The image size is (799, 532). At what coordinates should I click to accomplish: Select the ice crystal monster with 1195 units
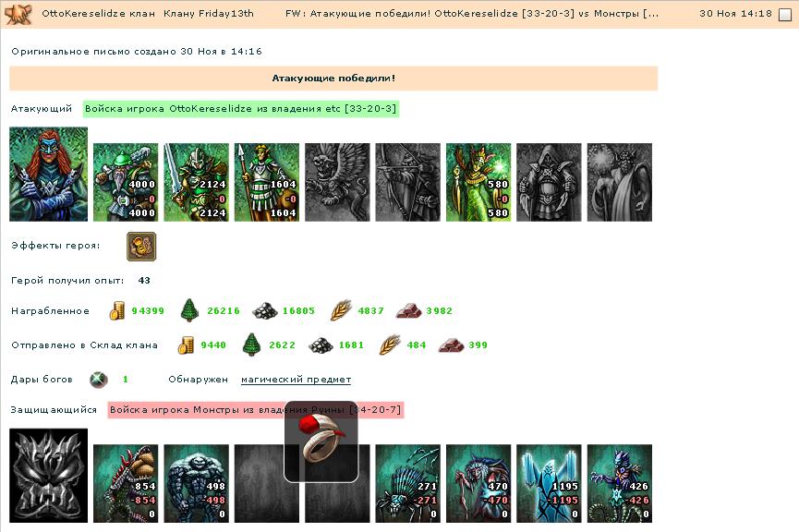click(x=549, y=484)
